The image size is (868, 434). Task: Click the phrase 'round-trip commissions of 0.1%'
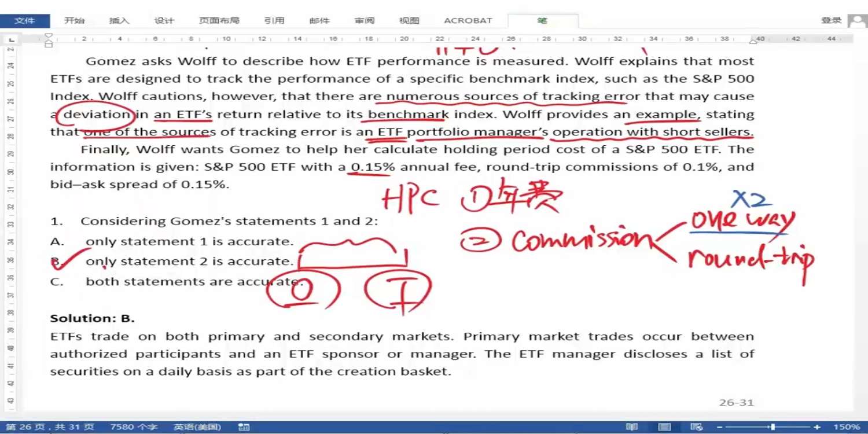[605, 167]
